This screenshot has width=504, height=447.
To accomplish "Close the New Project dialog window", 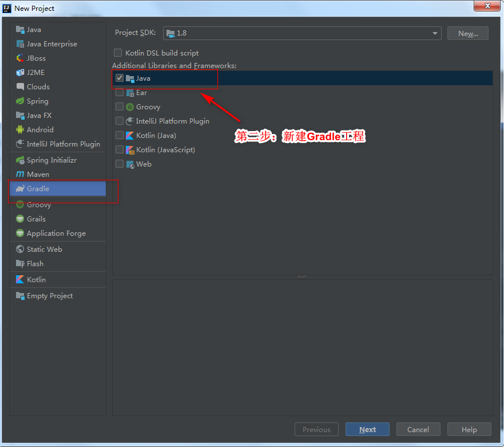I will pyautogui.click(x=487, y=6).
